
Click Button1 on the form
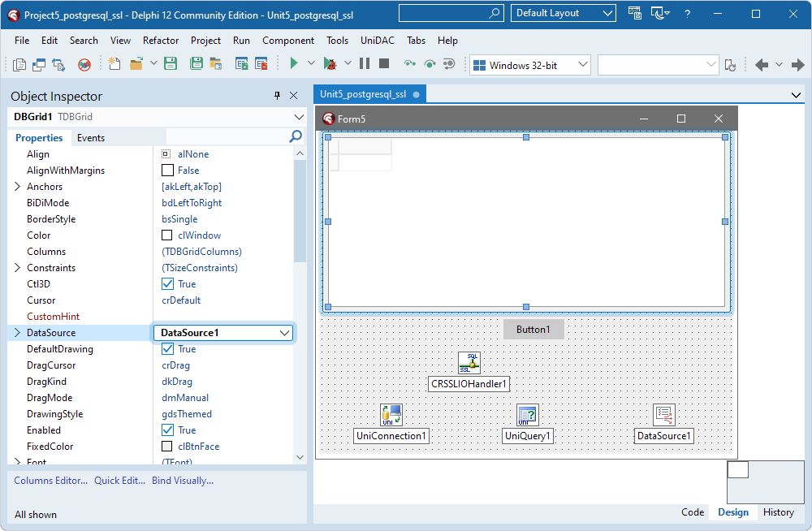(x=533, y=330)
